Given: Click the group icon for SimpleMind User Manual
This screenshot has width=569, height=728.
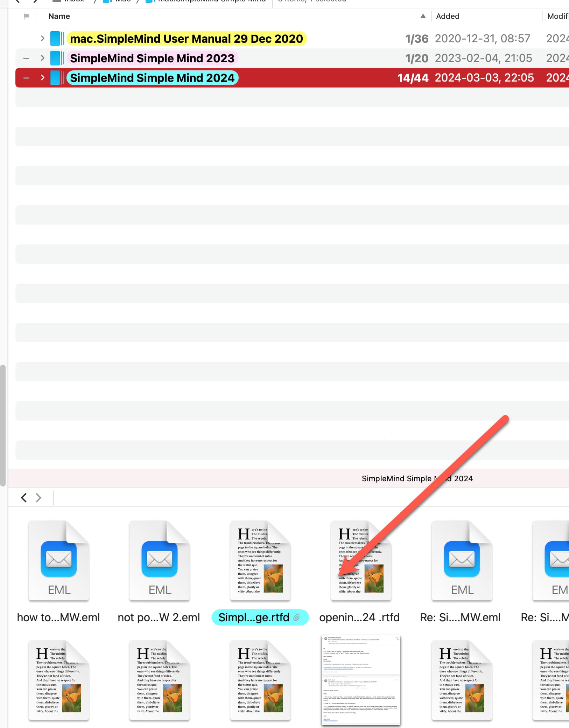Looking at the screenshot, I should tap(57, 38).
